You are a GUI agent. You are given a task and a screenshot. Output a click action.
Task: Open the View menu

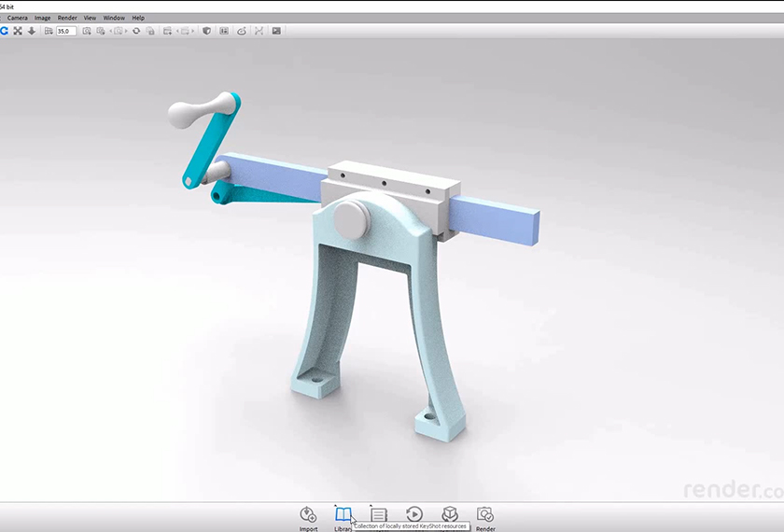(x=90, y=18)
